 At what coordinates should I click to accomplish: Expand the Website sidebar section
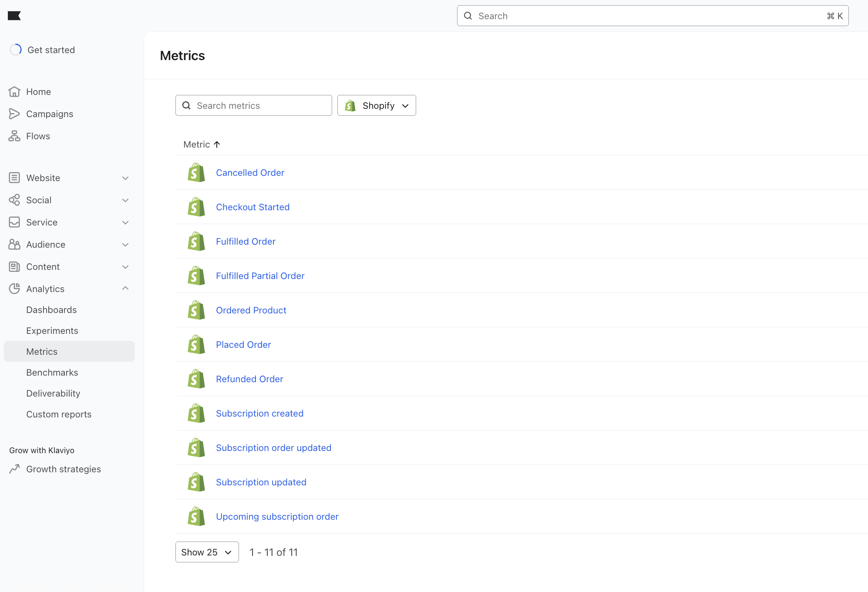coord(125,178)
